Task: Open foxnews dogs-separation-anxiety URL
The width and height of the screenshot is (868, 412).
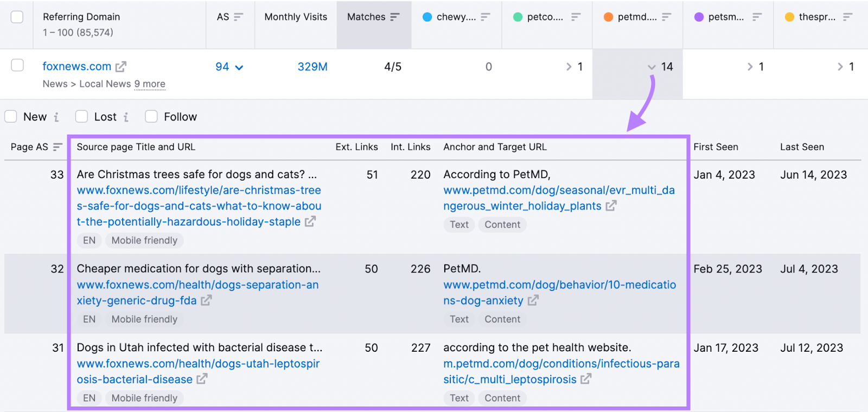Action: coord(197,293)
